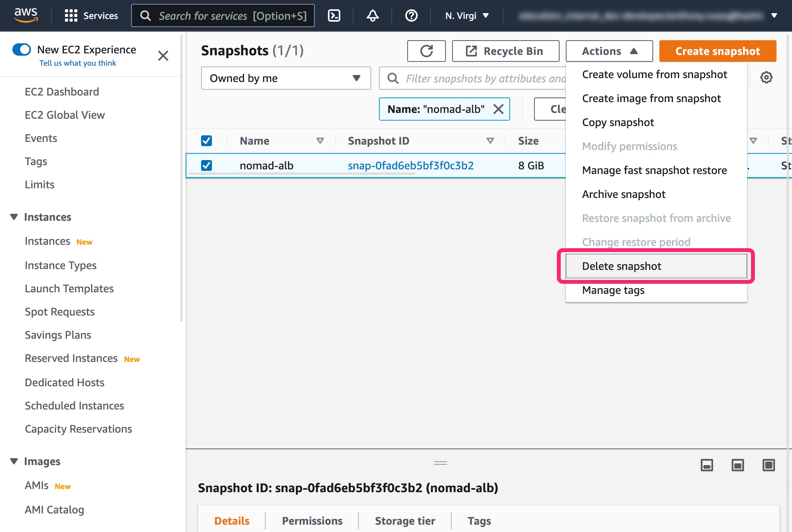Open the Owned by me dropdown

click(x=286, y=78)
